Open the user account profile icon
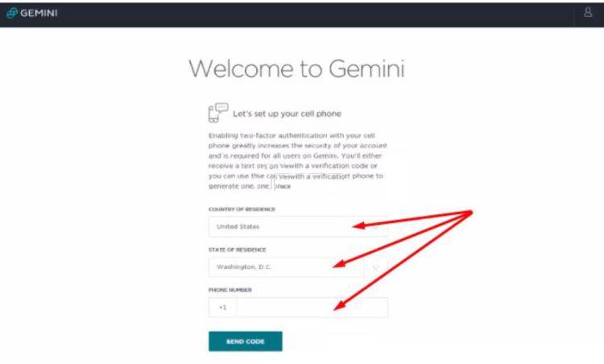604x364 pixels. pos(588,12)
